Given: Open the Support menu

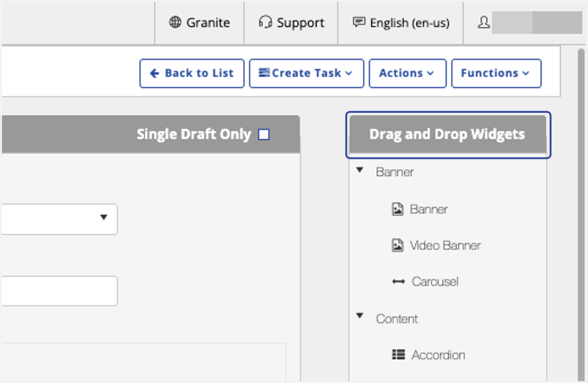Looking at the screenshot, I should 291,23.
